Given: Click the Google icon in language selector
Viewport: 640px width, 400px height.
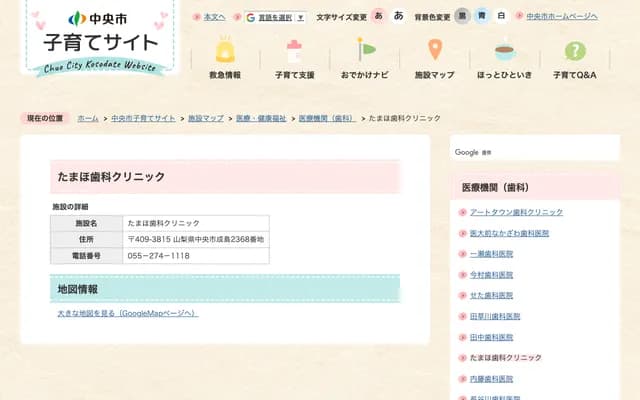Looking at the screenshot, I should tap(251, 17).
